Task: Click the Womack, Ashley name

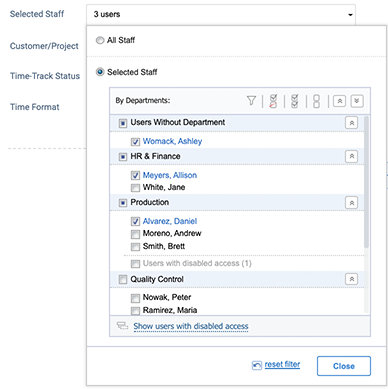Action: pyautogui.click(x=172, y=141)
